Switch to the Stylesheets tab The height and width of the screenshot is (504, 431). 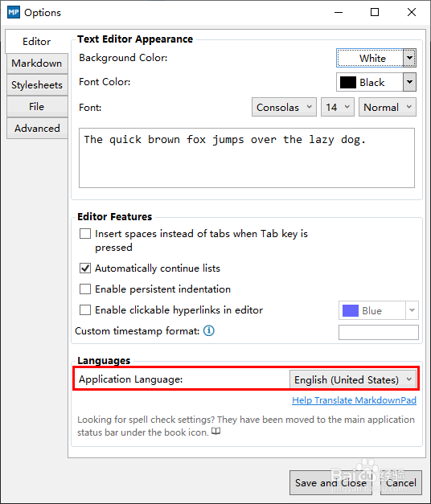click(x=37, y=85)
